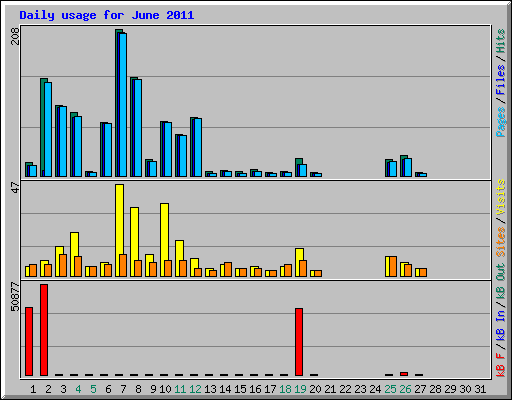Select day label "24" on the x-axis

(x=375, y=389)
